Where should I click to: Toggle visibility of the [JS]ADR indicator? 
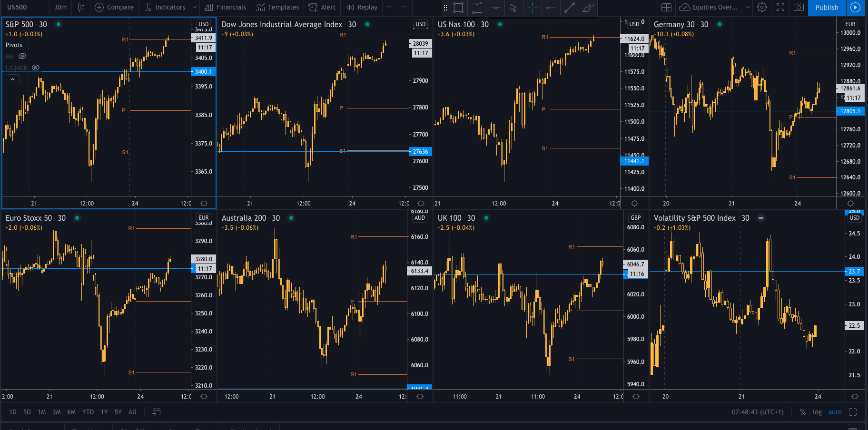[x=36, y=68]
